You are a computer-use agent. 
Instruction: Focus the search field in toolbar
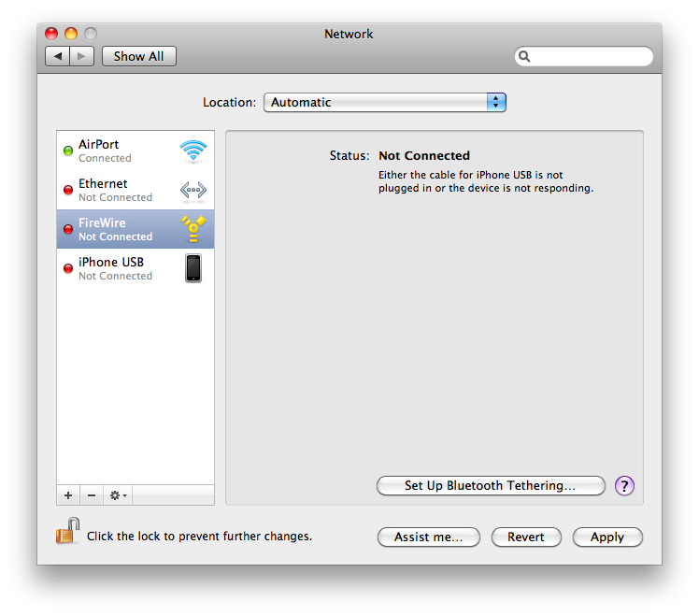[x=584, y=56]
